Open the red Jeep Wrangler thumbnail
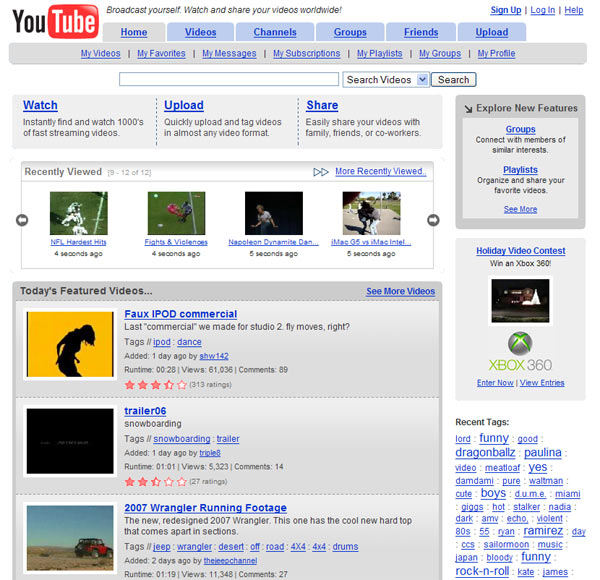The height and width of the screenshot is (580, 600). pyautogui.click(x=70, y=538)
